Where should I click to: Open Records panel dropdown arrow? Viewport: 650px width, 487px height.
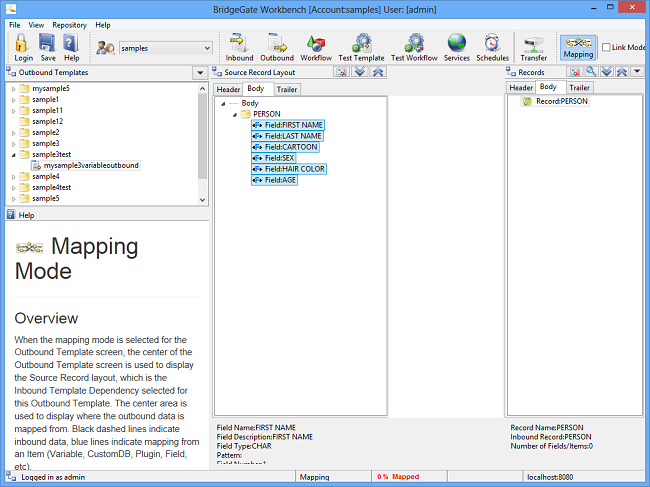[637, 72]
